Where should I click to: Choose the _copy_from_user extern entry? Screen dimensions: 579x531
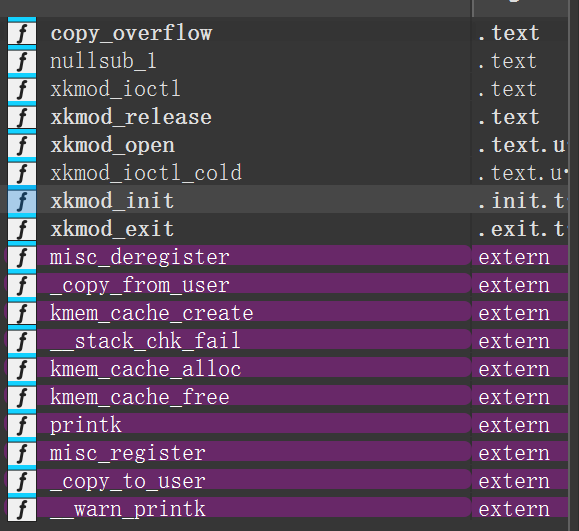coord(140,285)
